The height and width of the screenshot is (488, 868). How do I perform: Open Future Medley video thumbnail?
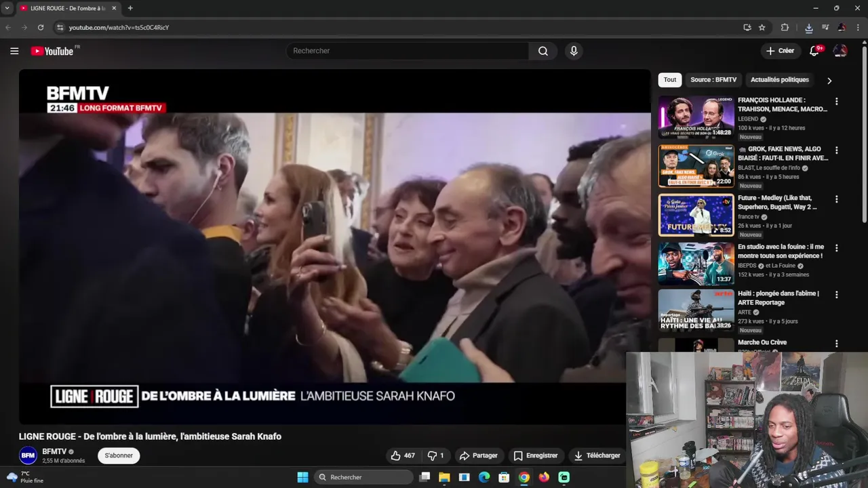[696, 216]
